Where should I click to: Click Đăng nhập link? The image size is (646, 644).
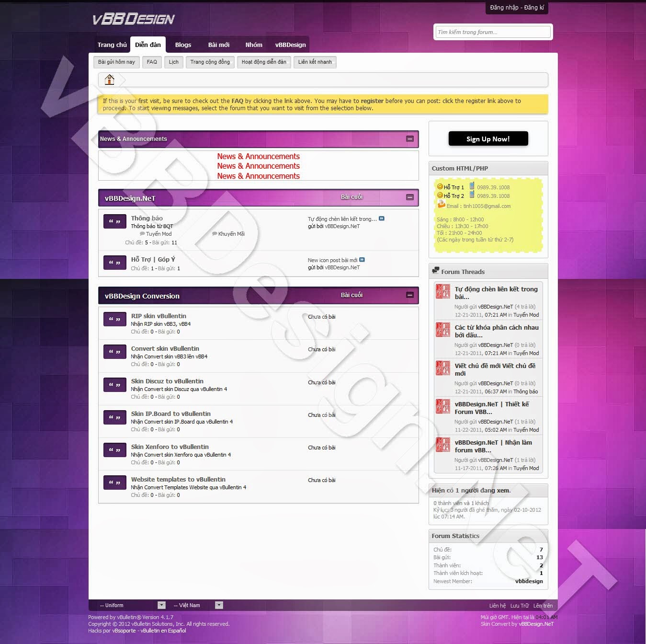pos(504,7)
